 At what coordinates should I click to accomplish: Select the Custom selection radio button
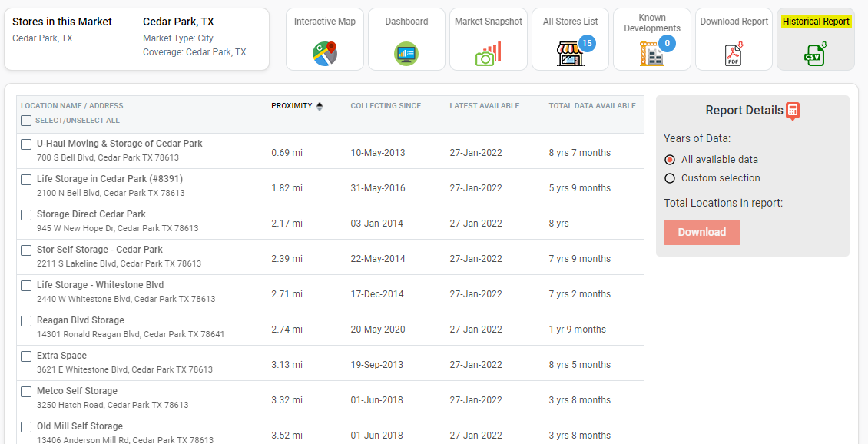click(670, 178)
